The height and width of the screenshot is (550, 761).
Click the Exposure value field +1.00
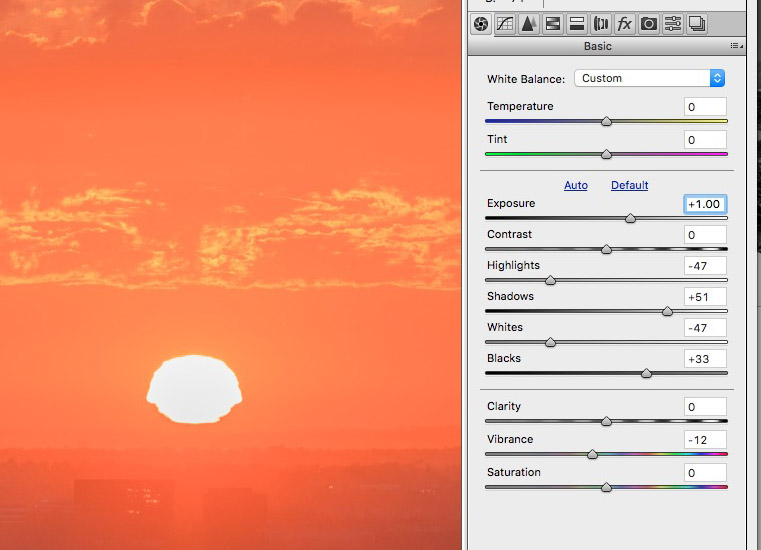[x=705, y=204]
